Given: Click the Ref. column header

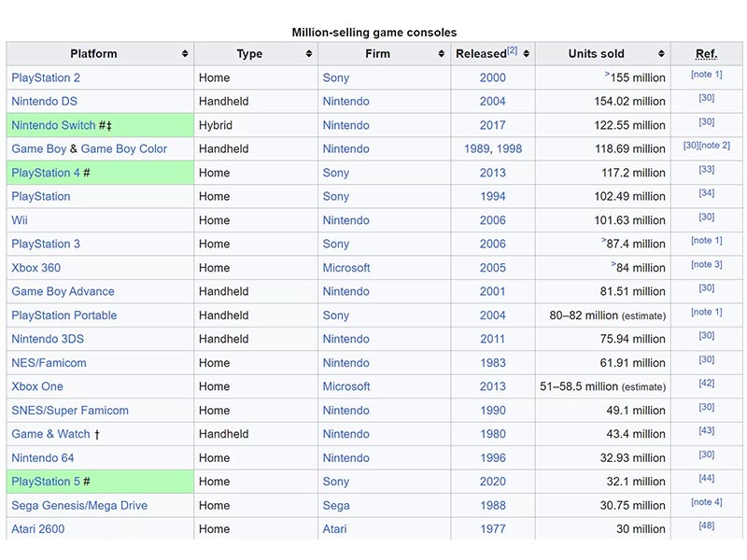Looking at the screenshot, I should pyautogui.click(x=707, y=54).
